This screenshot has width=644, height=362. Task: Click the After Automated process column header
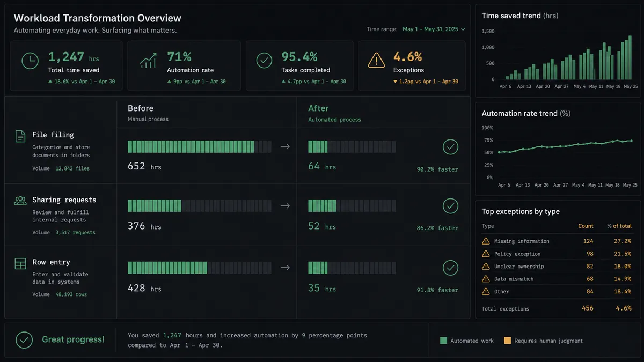334,113
